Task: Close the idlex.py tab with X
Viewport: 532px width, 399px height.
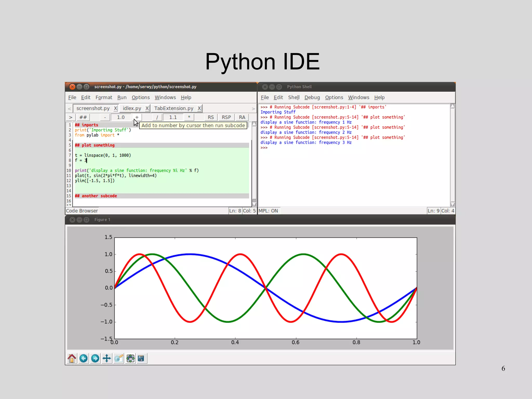Action: coord(147,108)
